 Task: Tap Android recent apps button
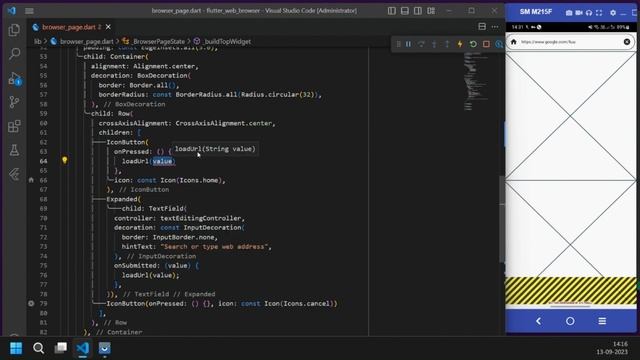pyautogui.click(x=602, y=321)
